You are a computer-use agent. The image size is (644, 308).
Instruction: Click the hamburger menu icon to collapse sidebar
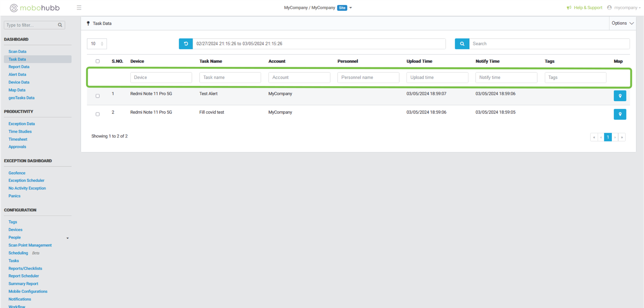pyautogui.click(x=79, y=8)
